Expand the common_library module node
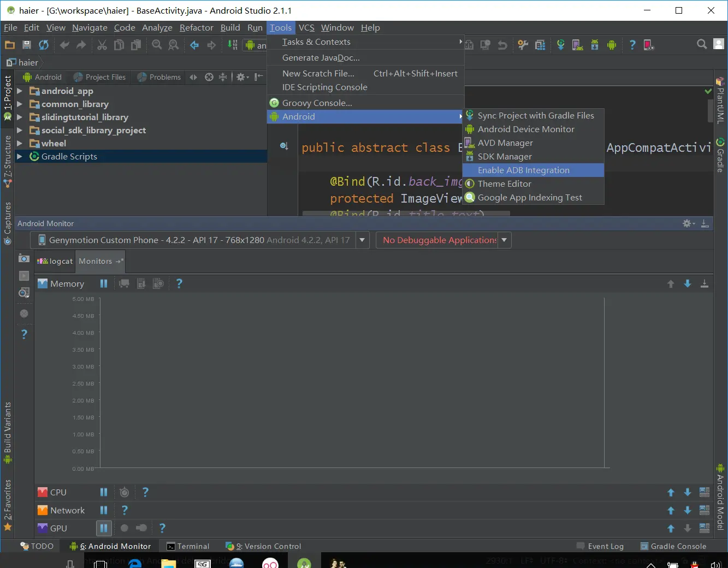This screenshot has width=728, height=568. point(20,104)
